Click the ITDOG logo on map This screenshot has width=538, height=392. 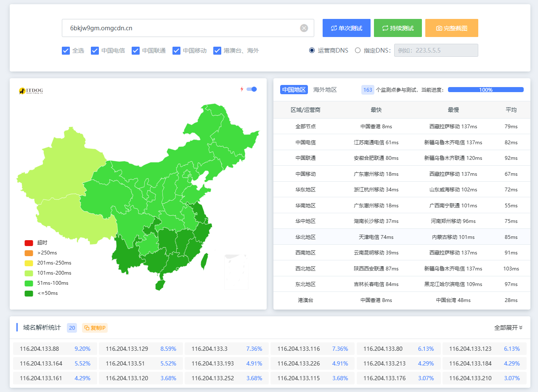(x=31, y=90)
